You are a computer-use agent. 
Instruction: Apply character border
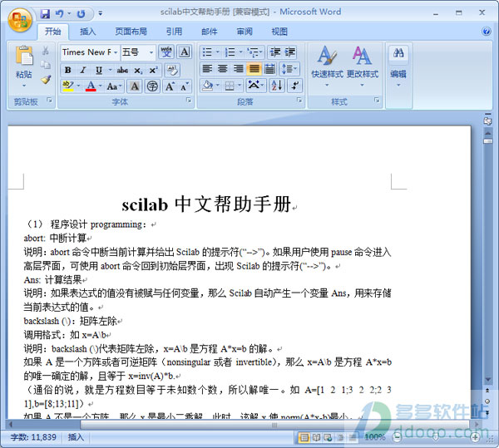tap(185, 52)
